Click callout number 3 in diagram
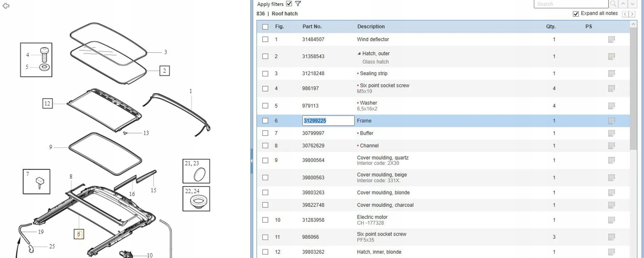This screenshot has width=644, height=258. (x=166, y=52)
